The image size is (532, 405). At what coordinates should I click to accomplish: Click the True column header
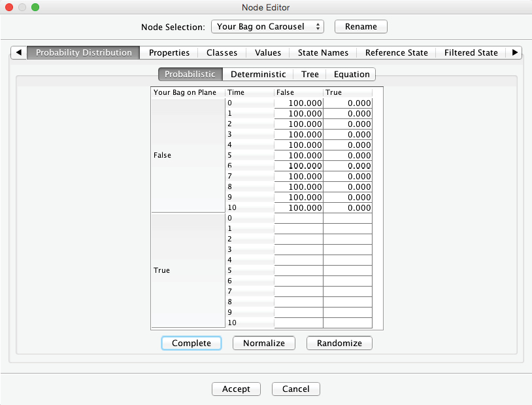tap(348, 92)
